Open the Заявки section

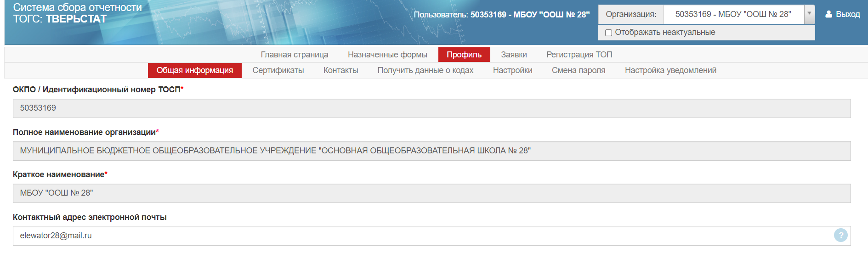click(x=514, y=55)
